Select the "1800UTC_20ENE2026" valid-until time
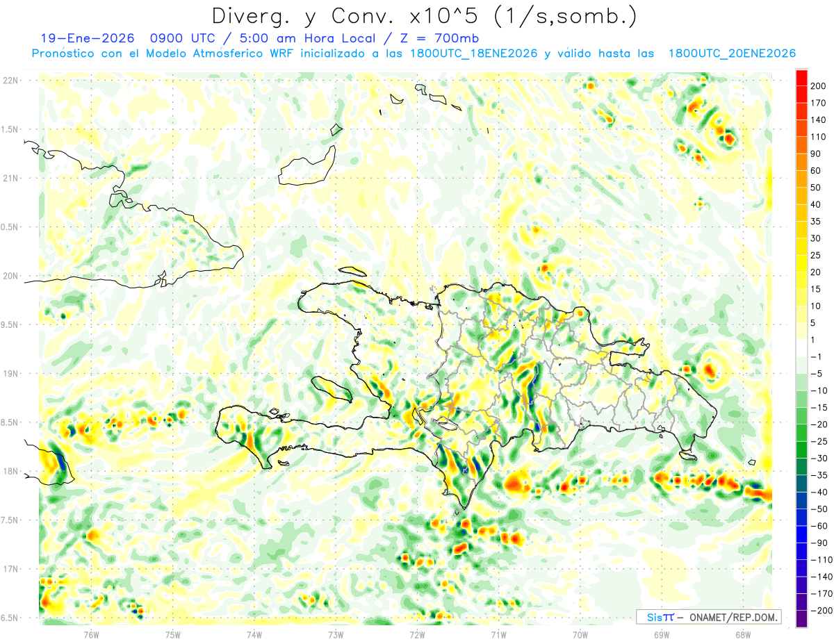 [732, 53]
